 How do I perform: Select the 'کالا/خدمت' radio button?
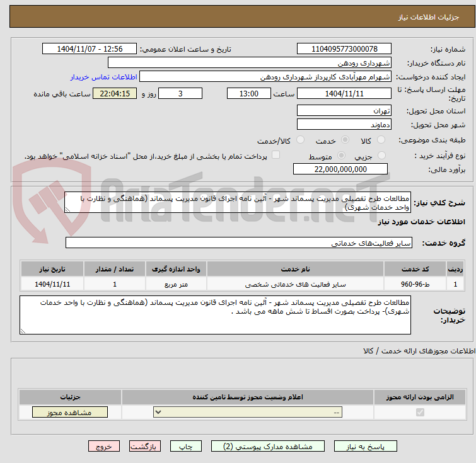click(x=300, y=140)
